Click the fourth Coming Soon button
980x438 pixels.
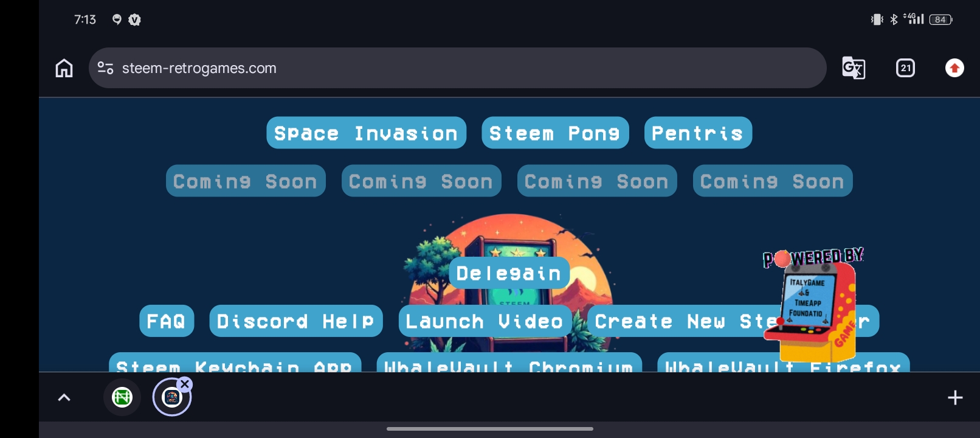tap(773, 181)
